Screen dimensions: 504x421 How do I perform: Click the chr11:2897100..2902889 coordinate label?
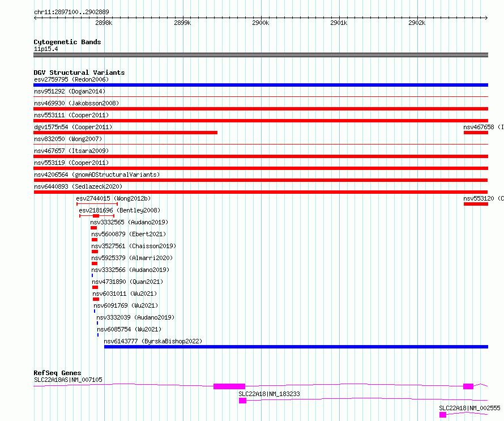pyautogui.click(x=71, y=12)
